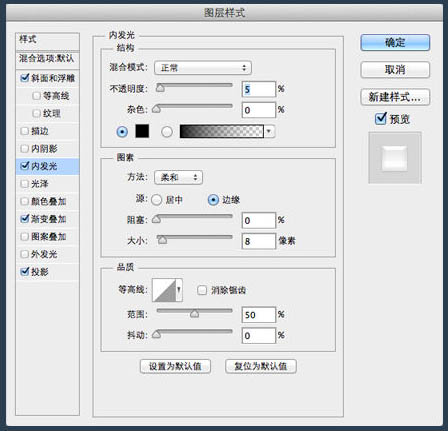Viewport: 448px width, 431px height.
Task: Click the 阻塞 value field
Action: click(259, 220)
